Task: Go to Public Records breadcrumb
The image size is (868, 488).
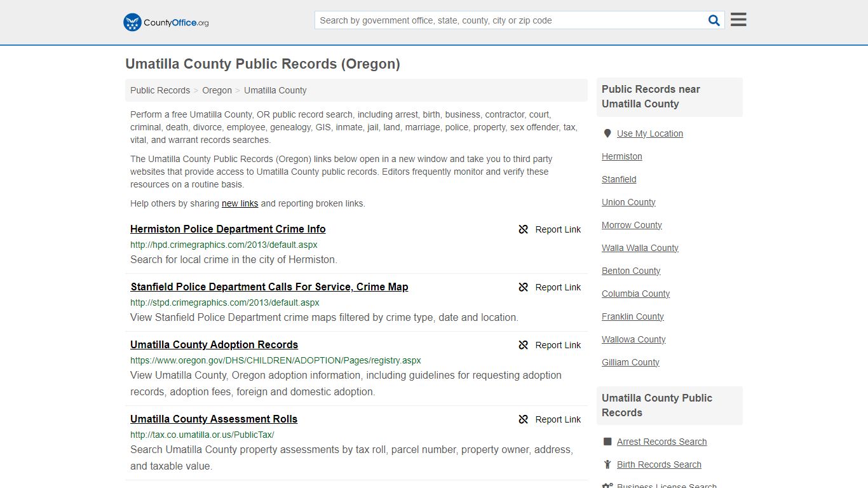Action: coord(160,90)
